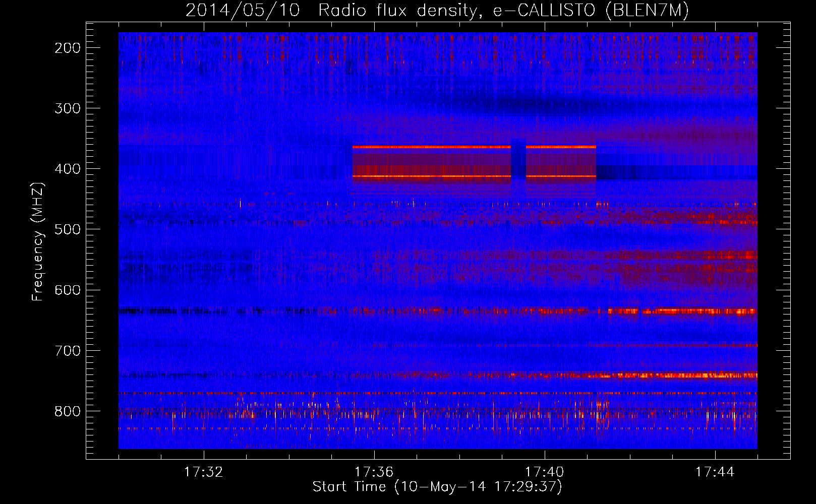Click the 500 frequency tick label
Screen dimensions: 816x504
pyautogui.click(x=68, y=229)
